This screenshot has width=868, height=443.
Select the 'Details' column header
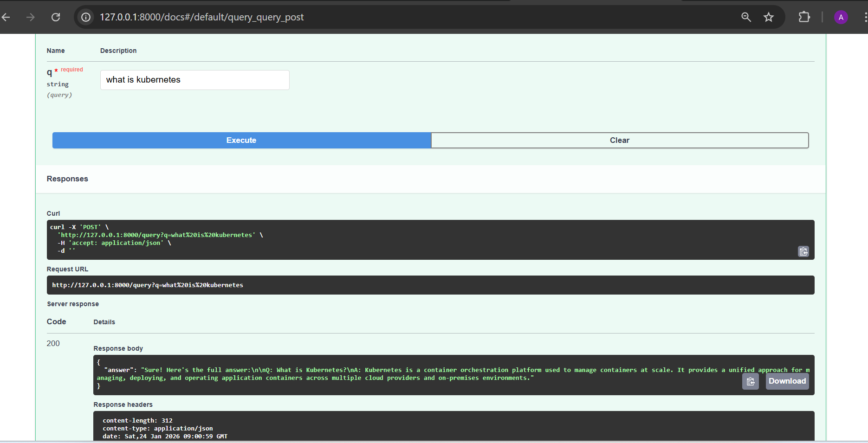(104, 322)
